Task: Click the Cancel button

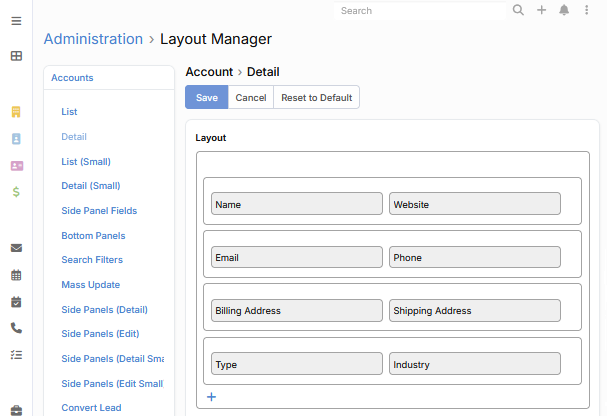Action: point(251,97)
